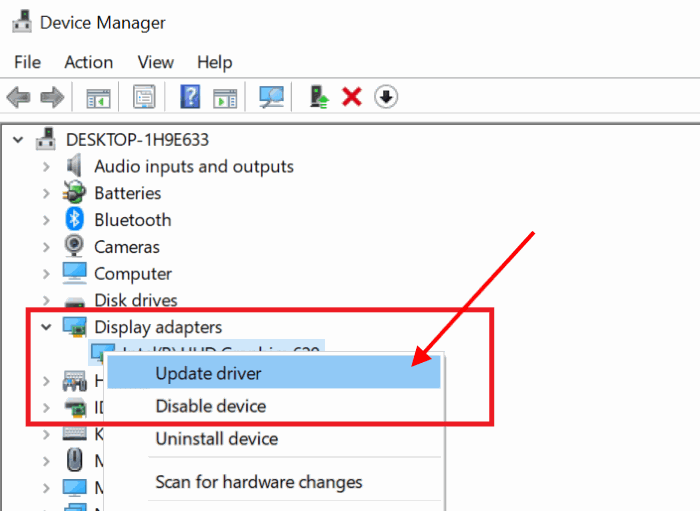Choose Scan for hardware changes menu entry

click(x=274, y=482)
